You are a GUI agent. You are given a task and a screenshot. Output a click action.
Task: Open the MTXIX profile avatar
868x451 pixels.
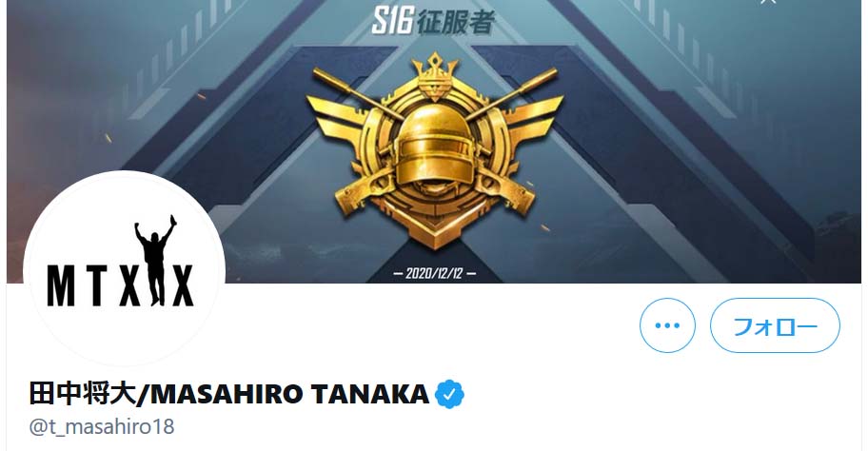tap(124, 268)
